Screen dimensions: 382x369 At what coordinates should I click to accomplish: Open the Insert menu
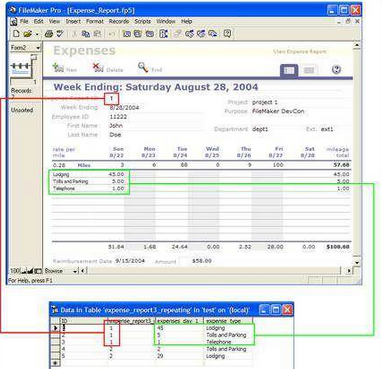click(x=73, y=21)
